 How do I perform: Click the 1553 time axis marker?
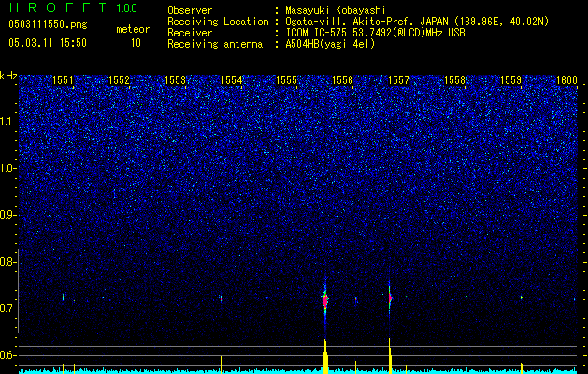pyautogui.click(x=175, y=79)
